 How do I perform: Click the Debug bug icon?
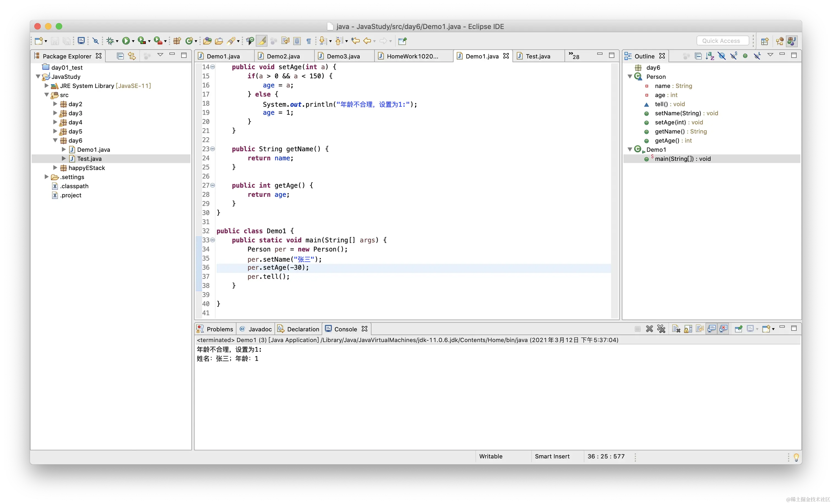point(110,41)
